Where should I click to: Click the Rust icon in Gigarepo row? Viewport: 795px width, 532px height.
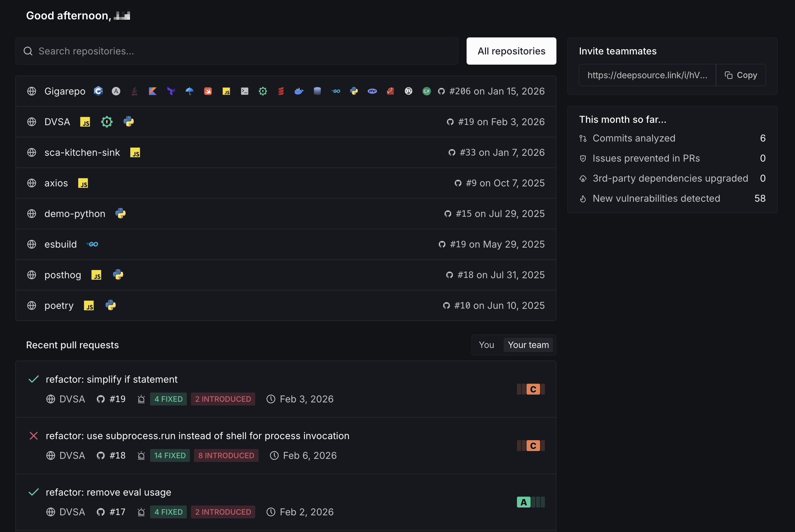coord(408,91)
